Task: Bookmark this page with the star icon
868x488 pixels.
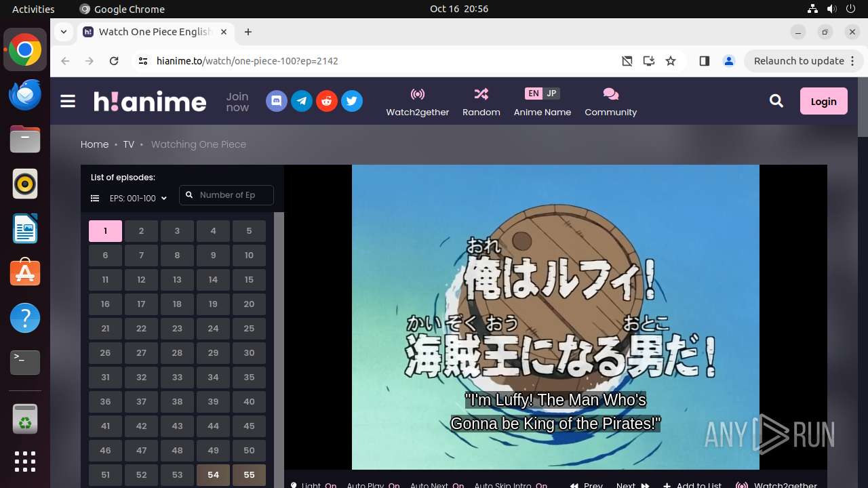Action: 671,61
